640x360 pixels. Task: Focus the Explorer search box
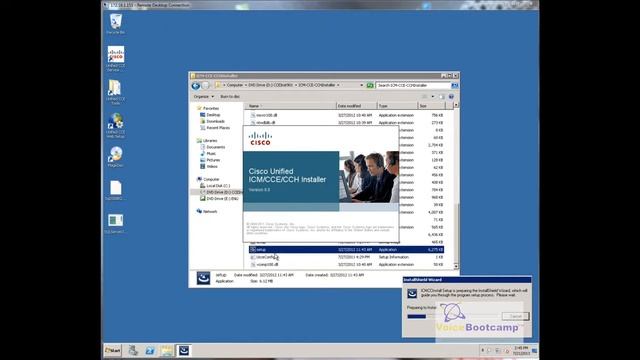point(413,85)
